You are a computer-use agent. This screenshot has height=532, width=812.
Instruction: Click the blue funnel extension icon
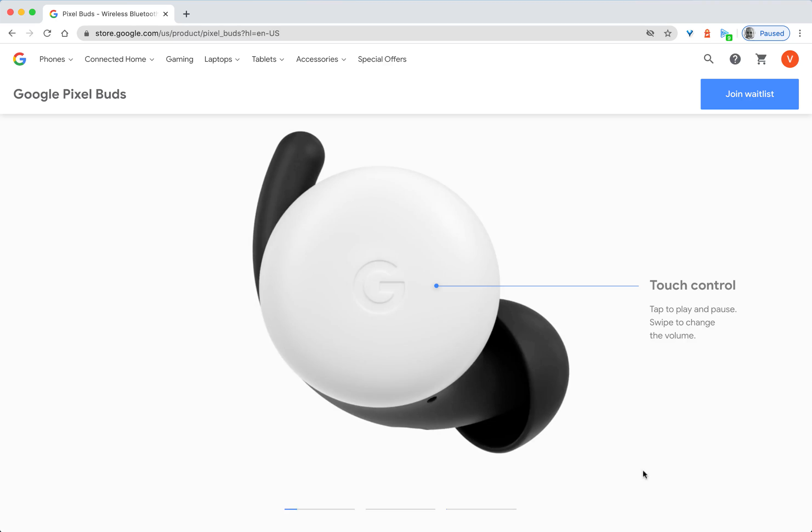690,33
